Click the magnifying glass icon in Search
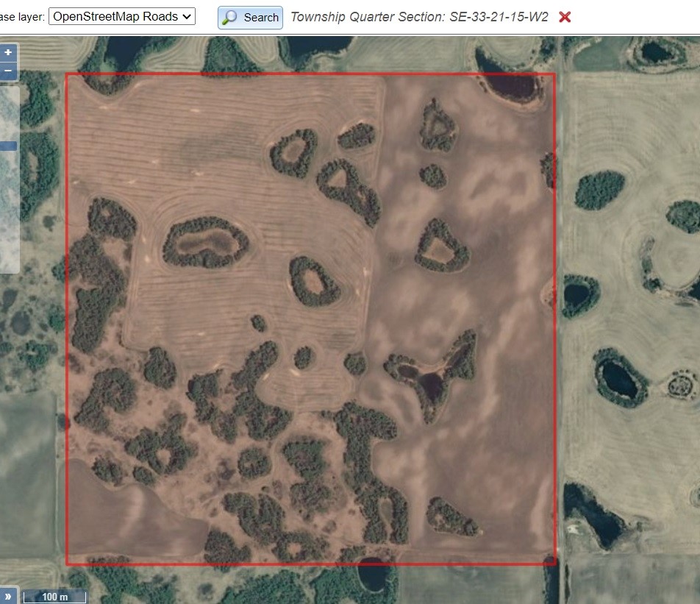Image resolution: width=700 pixels, height=604 pixels. click(230, 18)
